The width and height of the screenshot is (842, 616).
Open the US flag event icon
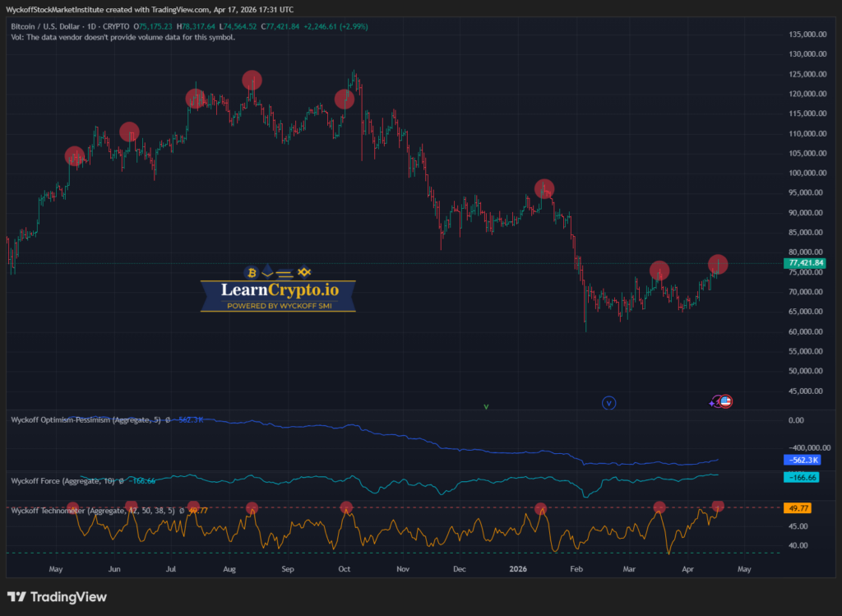click(726, 401)
